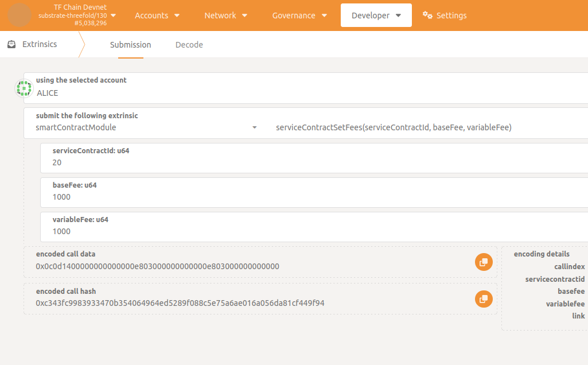Open the Network menu

coord(226,15)
